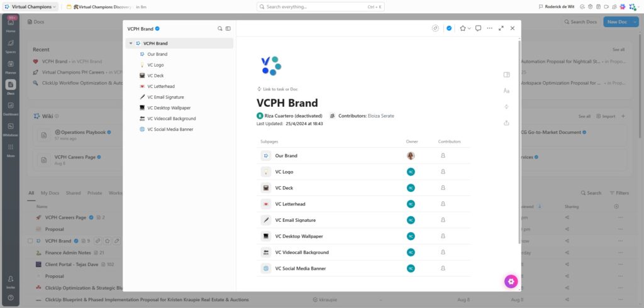
Task: Click the purple floating settings button
Action: [511, 282]
